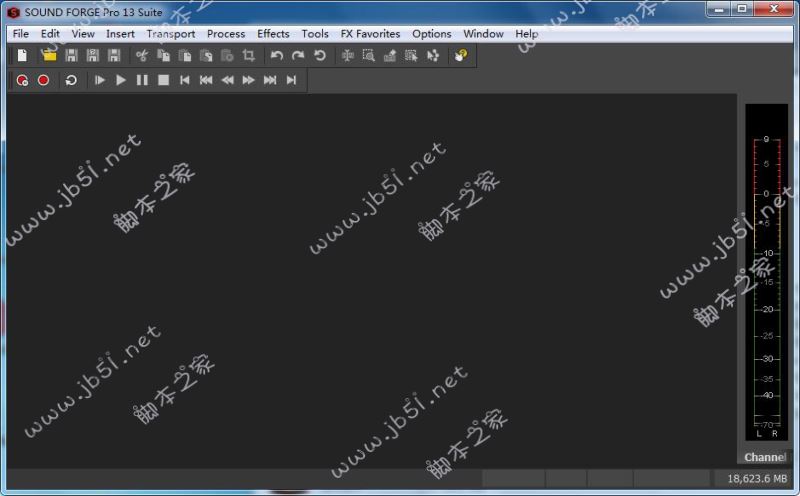Screen dimensions: 800x496
Task: Cut the selection with the scissors icon
Action: pyautogui.click(x=142, y=55)
